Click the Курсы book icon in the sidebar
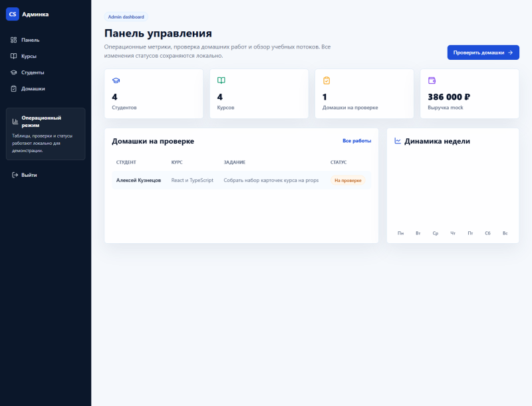 coord(13,56)
